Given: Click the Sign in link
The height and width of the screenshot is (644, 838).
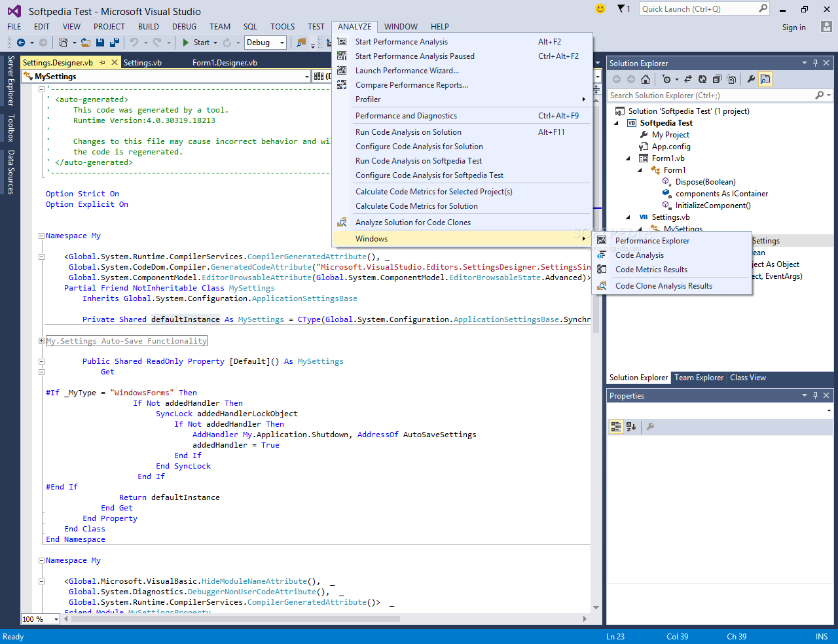Looking at the screenshot, I should click(x=794, y=27).
